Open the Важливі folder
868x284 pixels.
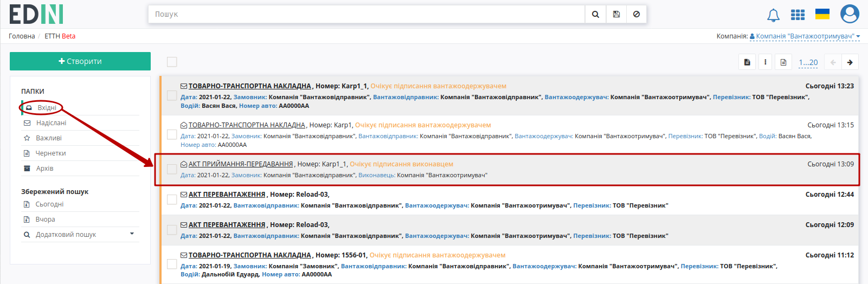tap(49, 138)
